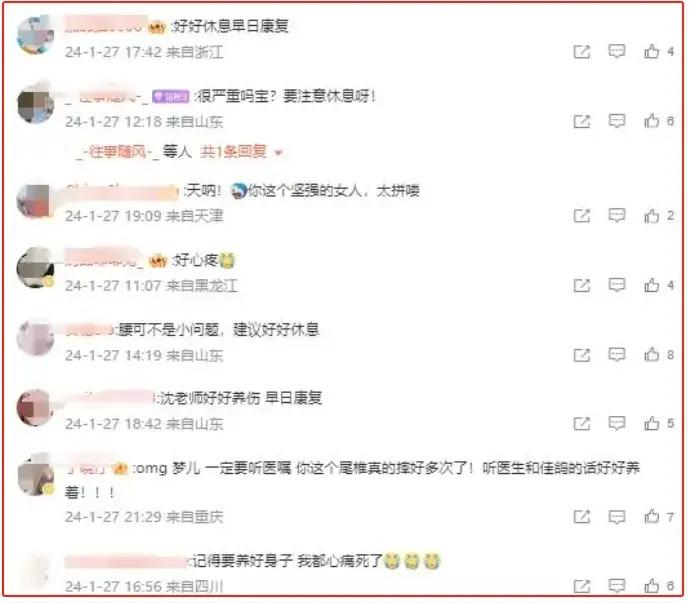Like the 记得要养好身子 comment
This screenshot has width=690, height=603.
coord(652,585)
